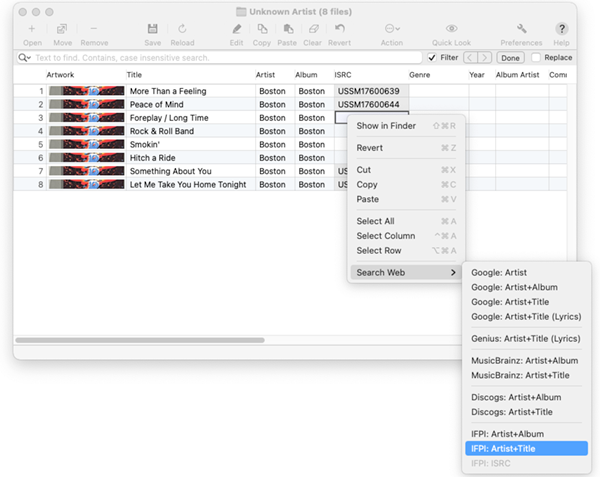Click artwork thumbnail for Smokin' row
Screen dimensions: 600x477
pos(86,144)
